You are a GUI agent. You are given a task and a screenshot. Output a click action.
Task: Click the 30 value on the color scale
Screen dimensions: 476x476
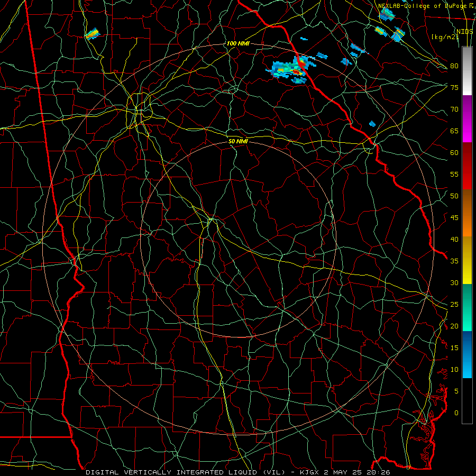[454, 283]
